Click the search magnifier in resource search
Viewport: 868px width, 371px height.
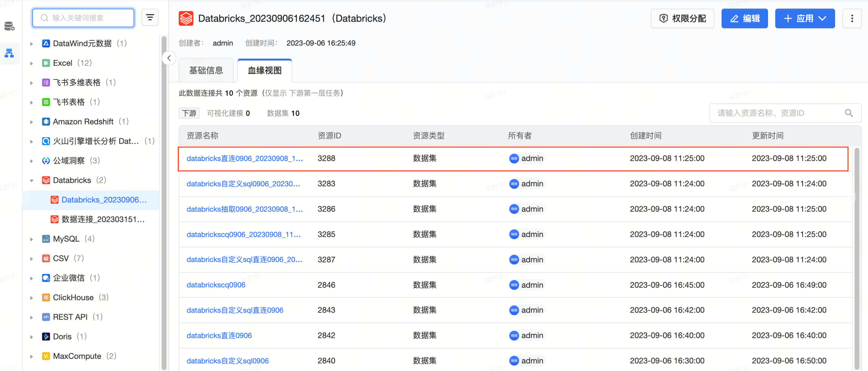coord(849,113)
